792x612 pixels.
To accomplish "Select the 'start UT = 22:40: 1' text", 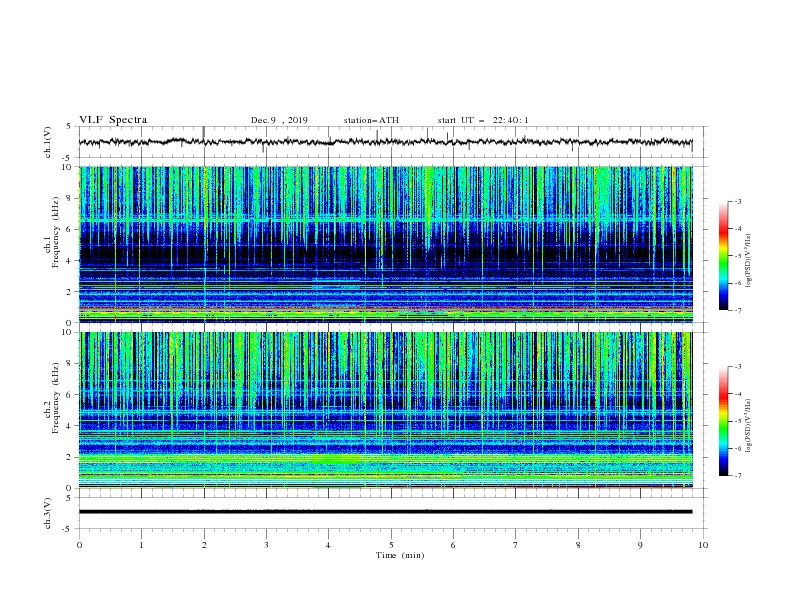I will (483, 120).
